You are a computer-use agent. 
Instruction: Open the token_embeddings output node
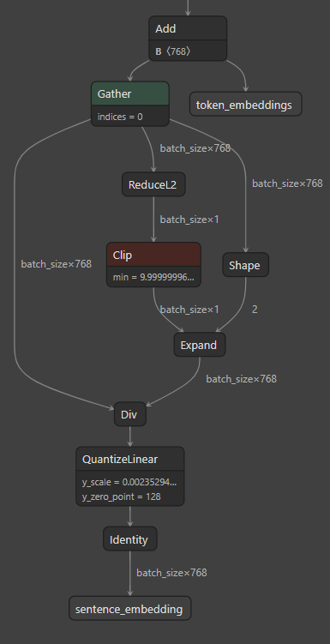pyautogui.click(x=245, y=105)
